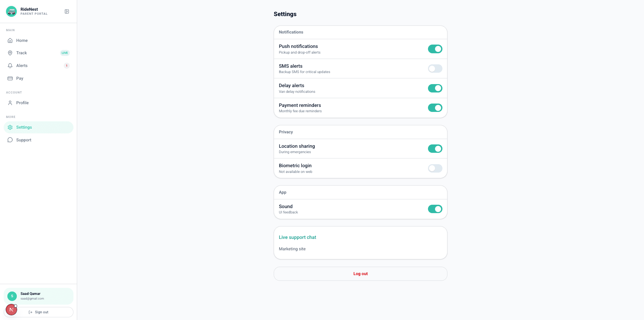Screen dimensions: 644x320
Task: Toggle Payment reminders off
Action: tap(435, 108)
